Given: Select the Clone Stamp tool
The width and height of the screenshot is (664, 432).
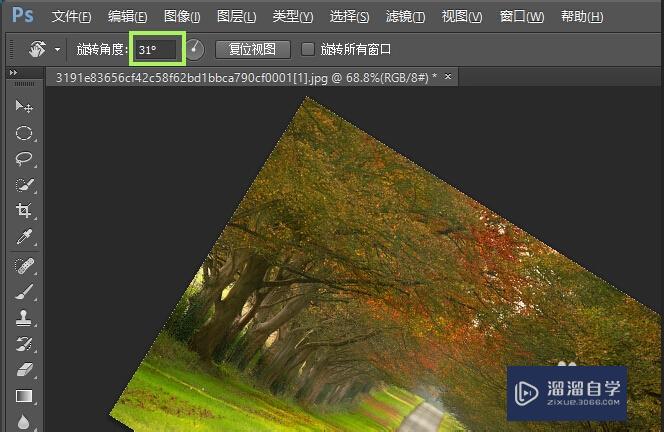Looking at the screenshot, I should 24,318.
